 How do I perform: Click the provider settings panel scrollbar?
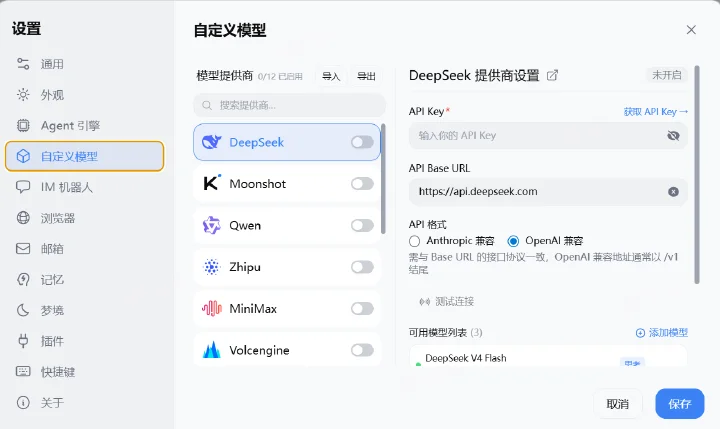[x=697, y=175]
